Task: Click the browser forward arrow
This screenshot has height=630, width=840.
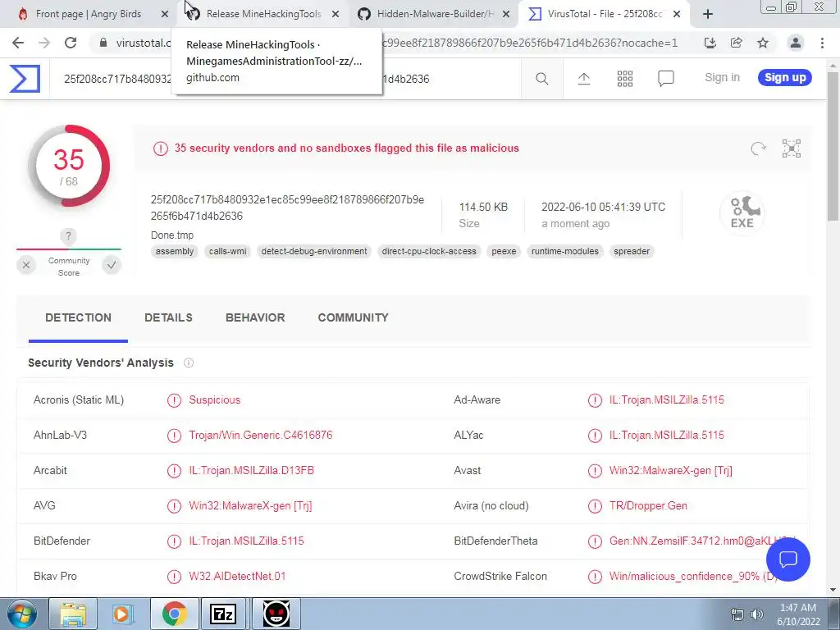Action: click(x=44, y=43)
